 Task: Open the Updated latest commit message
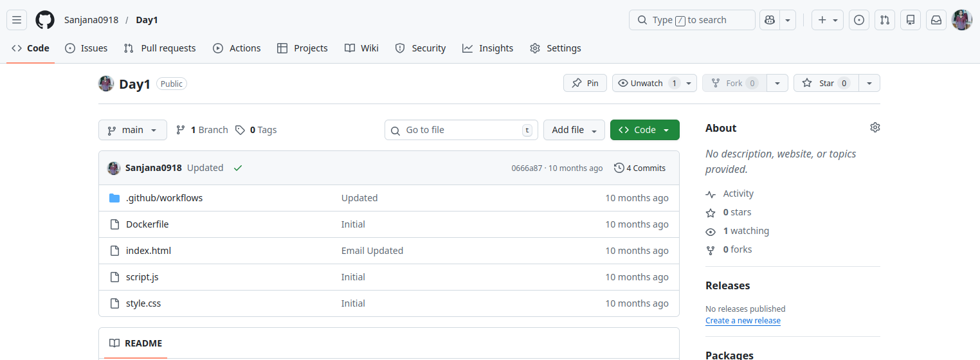click(205, 168)
